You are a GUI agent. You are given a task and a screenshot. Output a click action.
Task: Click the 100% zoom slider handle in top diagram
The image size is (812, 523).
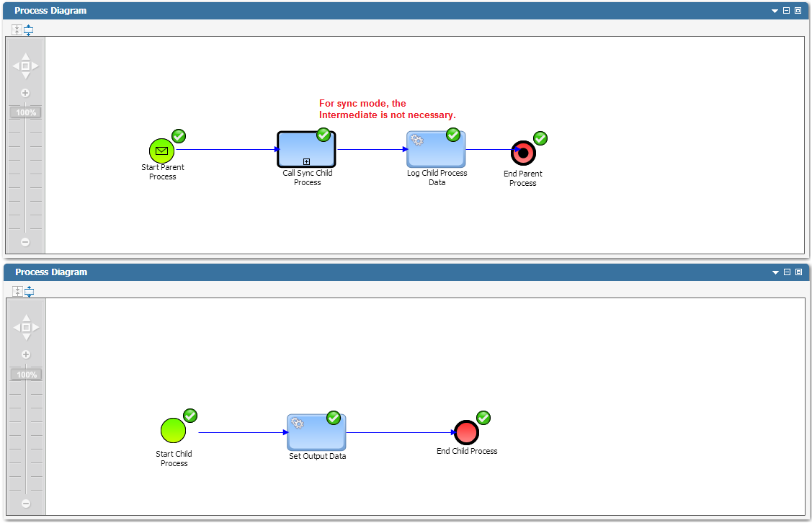coord(26,112)
